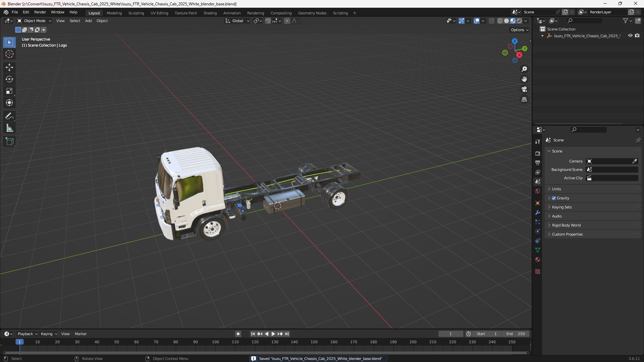Toggle camera view icon
Image resolution: width=644 pixels, height=362 pixels.
(x=524, y=89)
